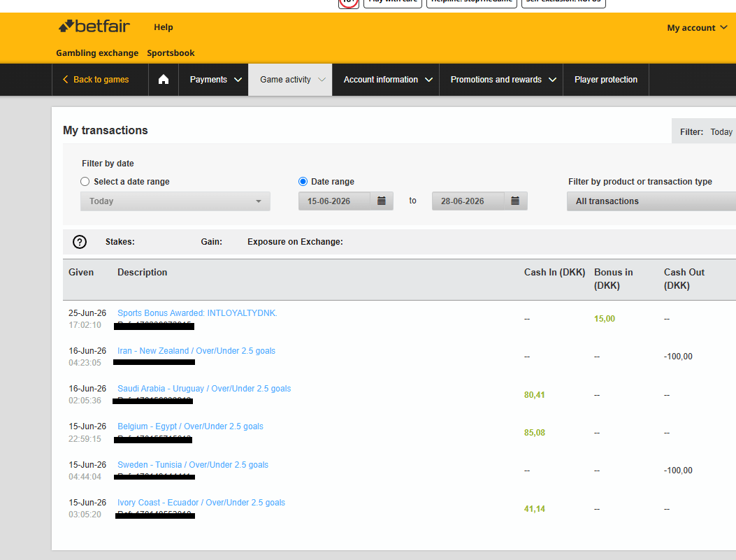Open the All transactions filter dropdown
Image resolution: width=736 pixels, height=560 pixels.
pos(651,201)
